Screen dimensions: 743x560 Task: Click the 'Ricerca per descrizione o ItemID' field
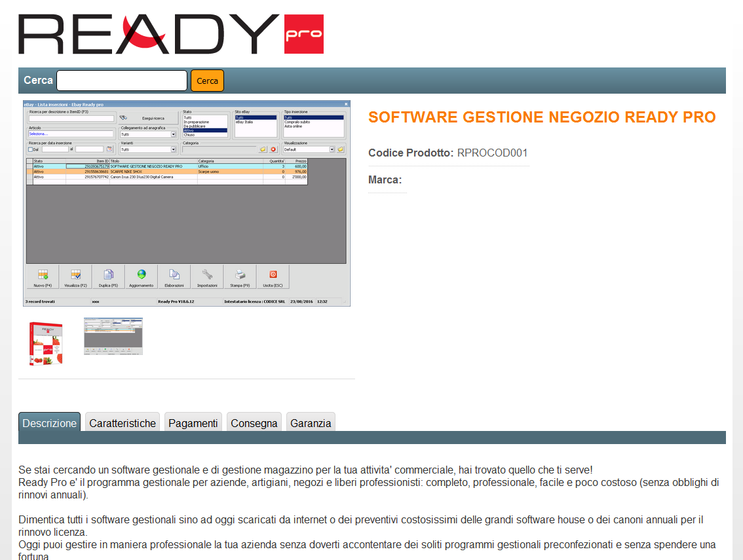[x=71, y=119]
